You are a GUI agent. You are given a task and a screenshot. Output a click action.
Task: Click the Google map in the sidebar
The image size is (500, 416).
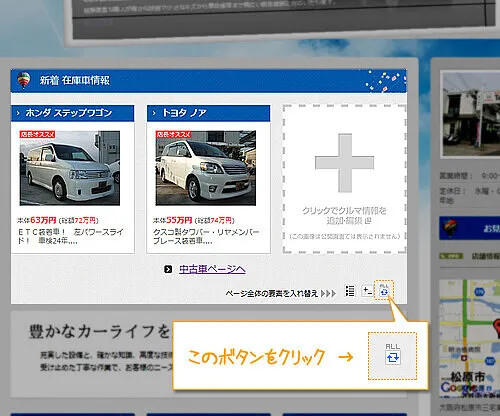point(470,338)
